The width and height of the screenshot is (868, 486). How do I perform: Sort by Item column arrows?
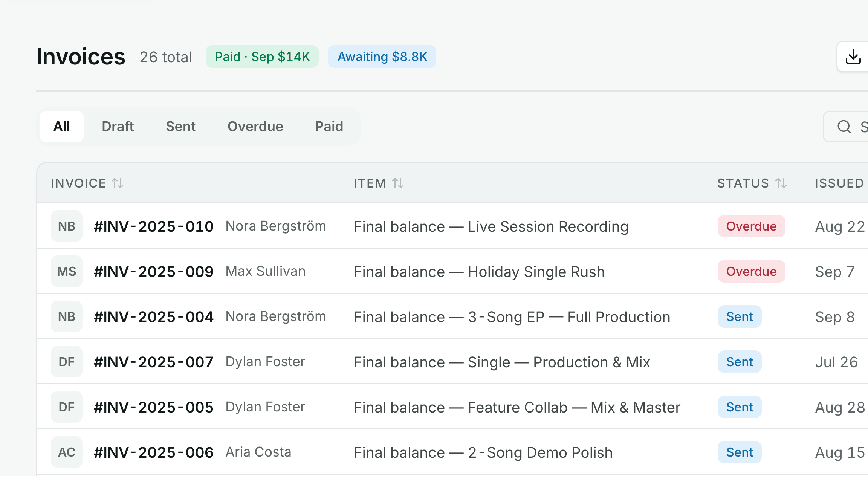(x=398, y=183)
